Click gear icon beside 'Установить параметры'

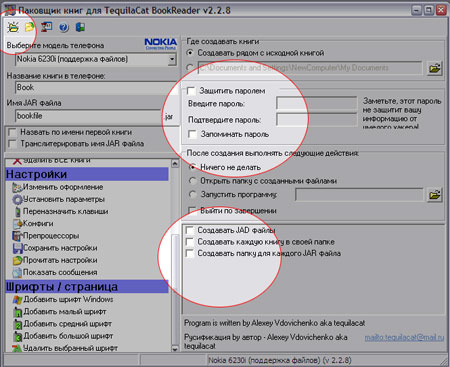17,200
